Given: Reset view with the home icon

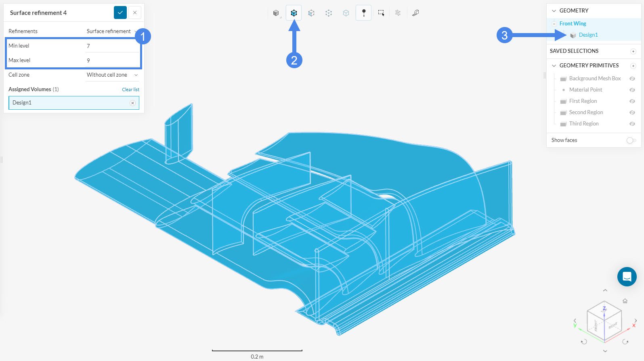Looking at the screenshot, I should pyautogui.click(x=625, y=301).
